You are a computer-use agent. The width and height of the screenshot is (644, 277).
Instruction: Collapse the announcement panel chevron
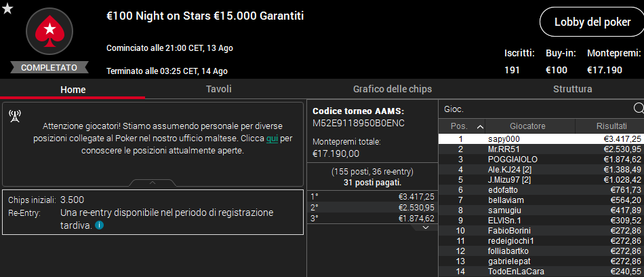click(x=153, y=183)
